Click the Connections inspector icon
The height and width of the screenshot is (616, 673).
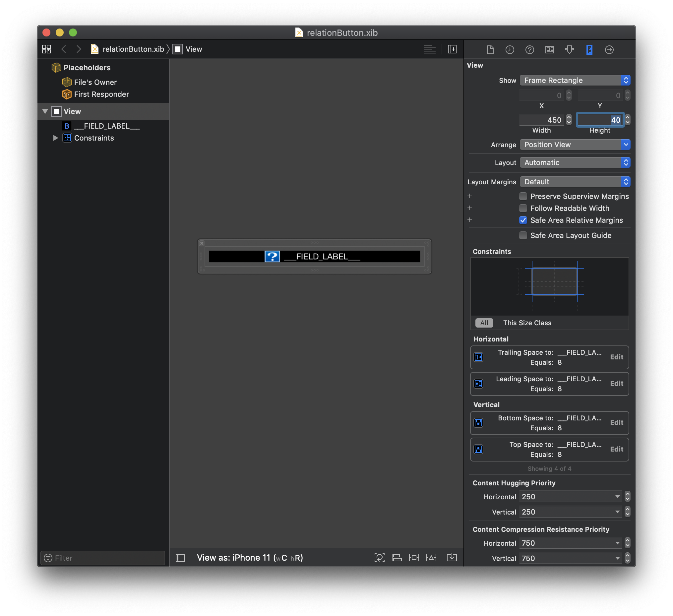pyautogui.click(x=610, y=50)
